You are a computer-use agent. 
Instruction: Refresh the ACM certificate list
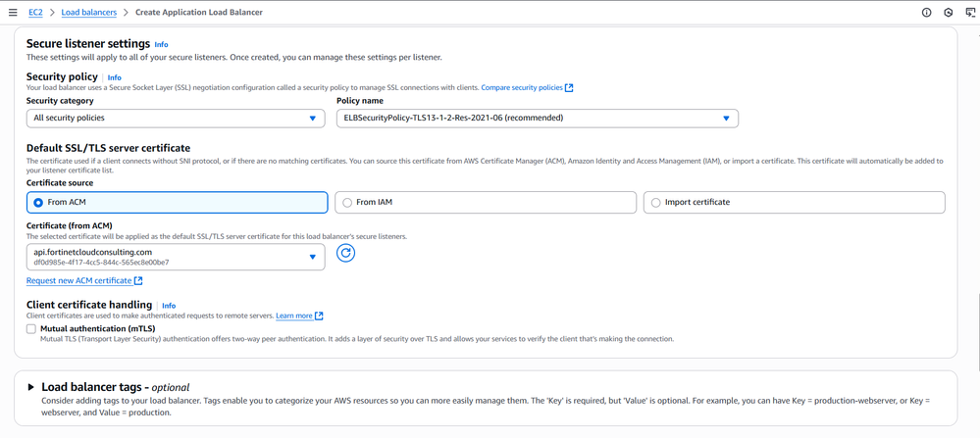point(345,253)
